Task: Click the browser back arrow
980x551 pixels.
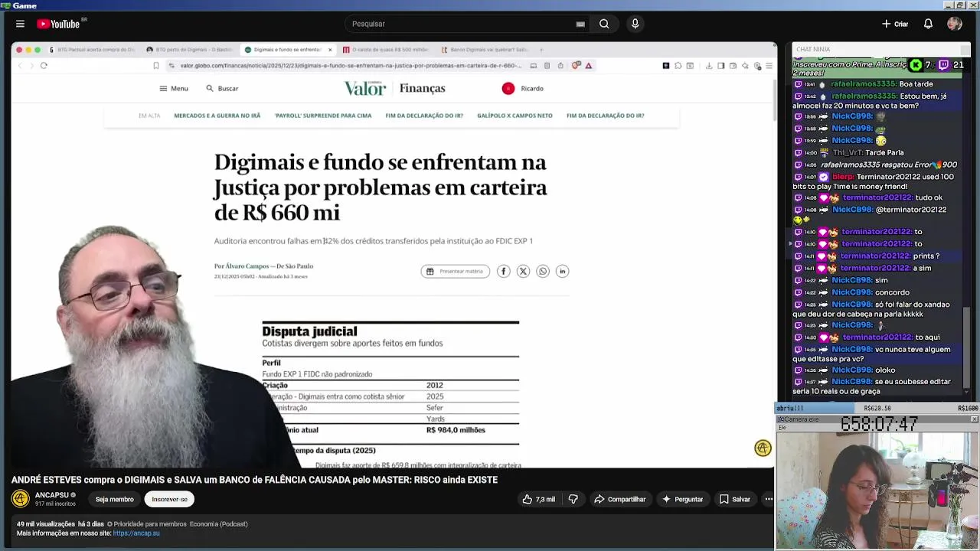Action: click(x=21, y=66)
